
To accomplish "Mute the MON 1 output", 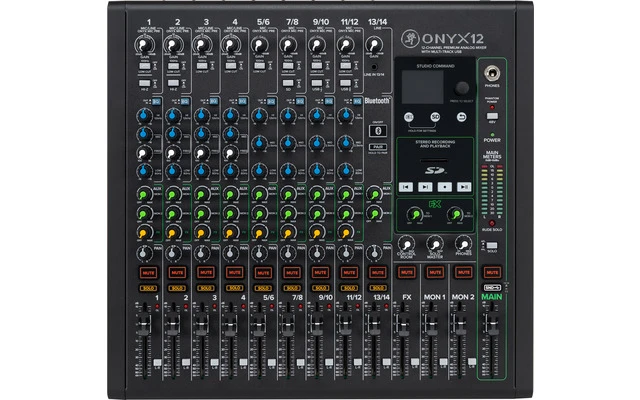I will click(435, 272).
